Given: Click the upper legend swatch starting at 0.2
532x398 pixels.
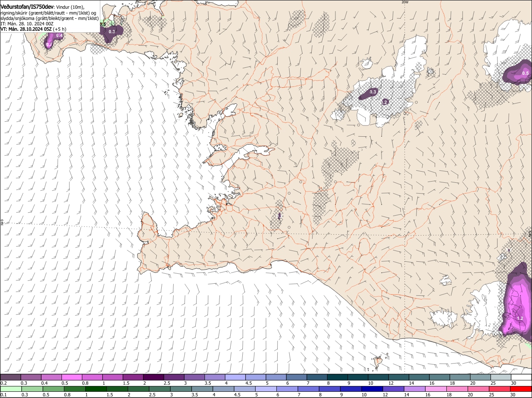Looking at the screenshot, I should [10, 377].
